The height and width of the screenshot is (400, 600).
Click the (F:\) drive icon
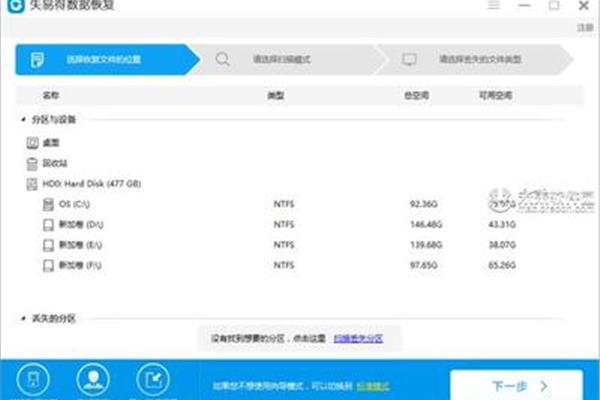(x=48, y=265)
